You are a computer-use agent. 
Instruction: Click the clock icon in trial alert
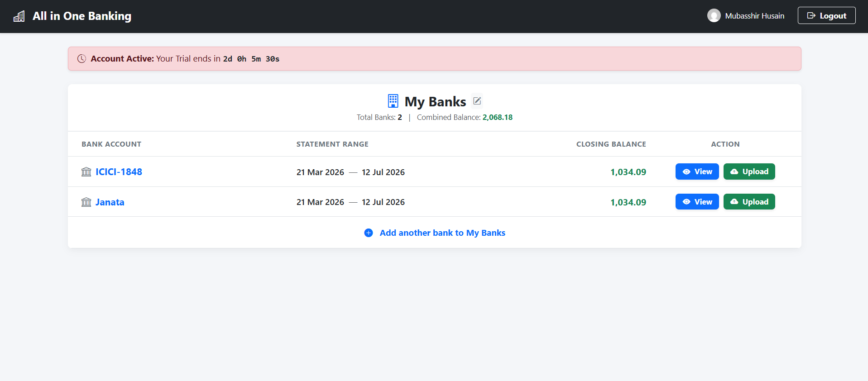pyautogui.click(x=82, y=59)
